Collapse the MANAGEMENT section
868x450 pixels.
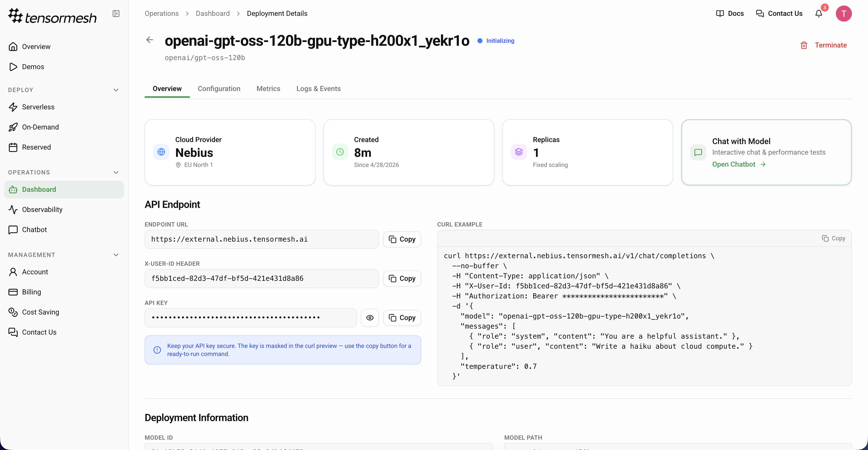coord(116,255)
